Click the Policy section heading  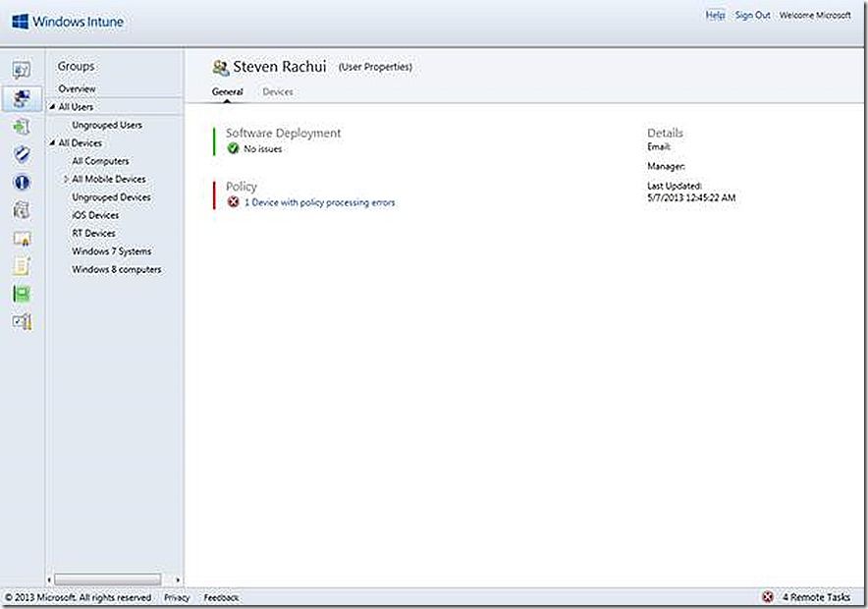242,187
